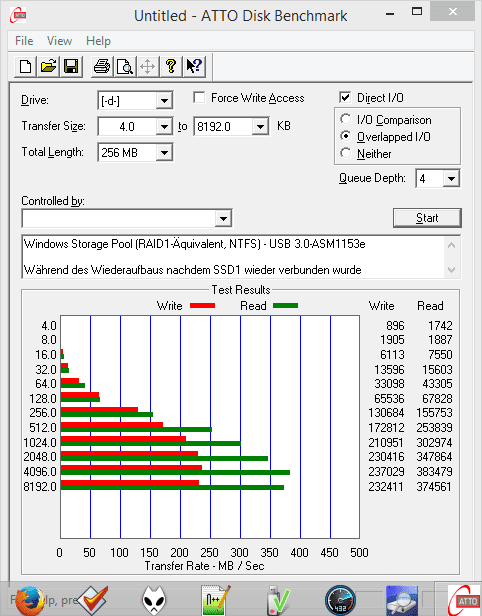Click the 256.0 read value 155753
Viewport: 482px width, 616px height.
(x=434, y=412)
